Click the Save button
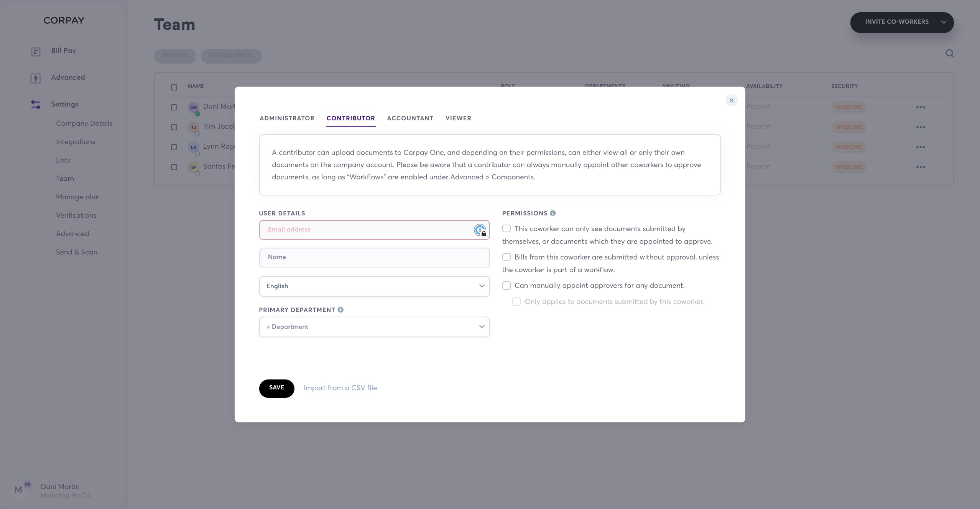This screenshot has width=980, height=509. pyautogui.click(x=276, y=388)
